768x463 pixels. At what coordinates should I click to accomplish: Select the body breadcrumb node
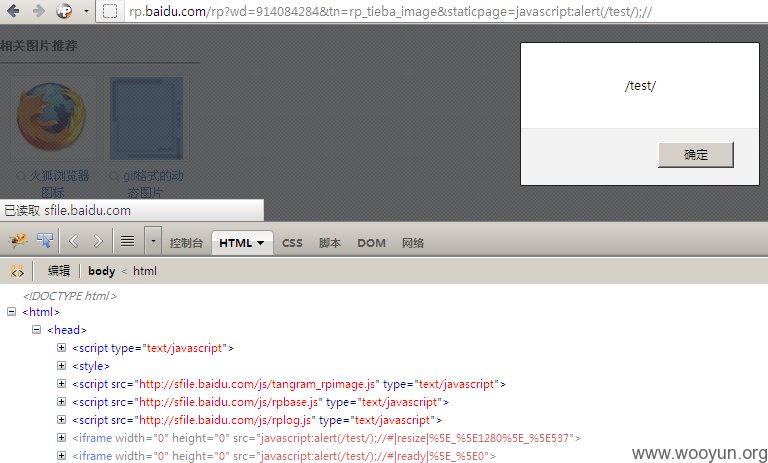point(101,271)
